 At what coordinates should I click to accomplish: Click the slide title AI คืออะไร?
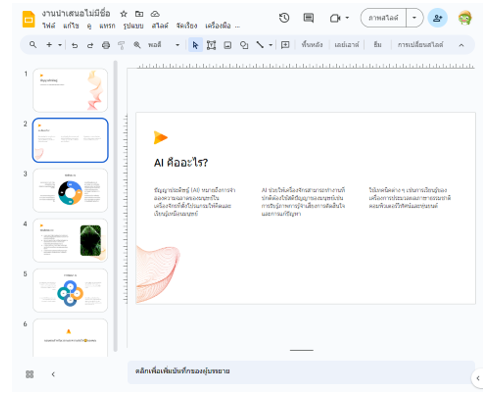pyautogui.click(x=181, y=163)
